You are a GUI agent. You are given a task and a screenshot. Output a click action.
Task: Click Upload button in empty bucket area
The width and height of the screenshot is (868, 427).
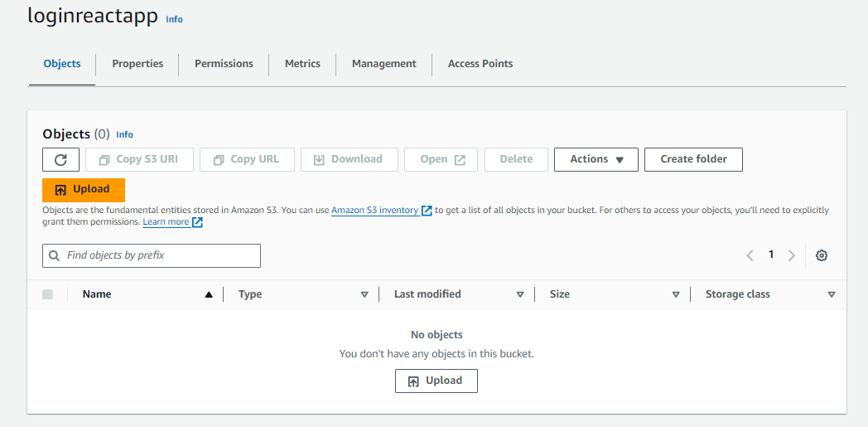click(x=436, y=381)
